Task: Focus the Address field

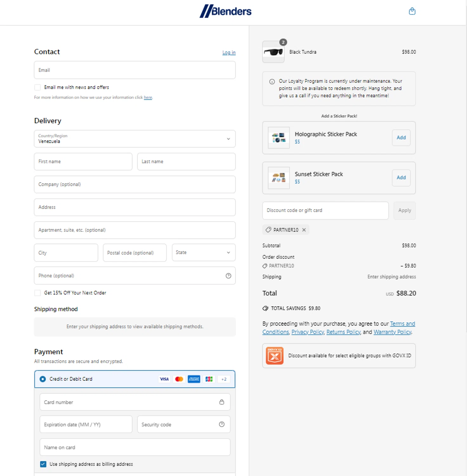Action: [x=135, y=207]
